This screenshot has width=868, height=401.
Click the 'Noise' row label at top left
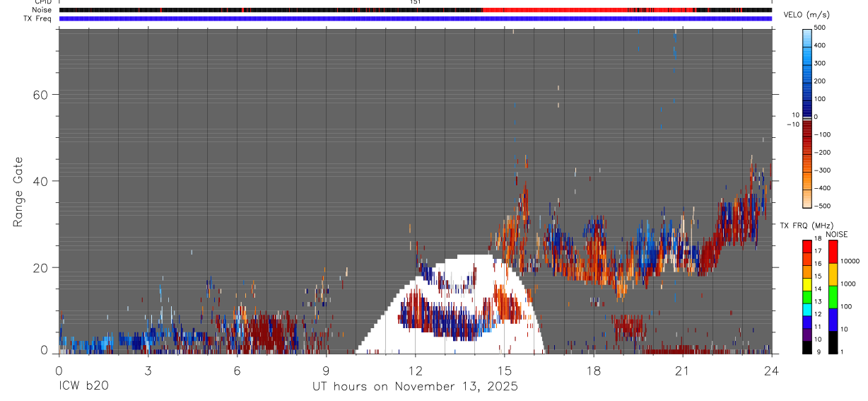[x=42, y=10]
